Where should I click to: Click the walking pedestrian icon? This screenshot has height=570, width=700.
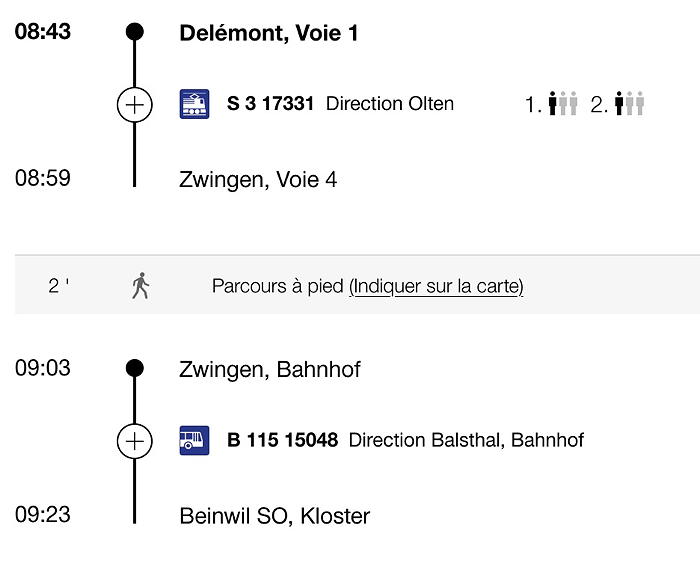point(141,286)
